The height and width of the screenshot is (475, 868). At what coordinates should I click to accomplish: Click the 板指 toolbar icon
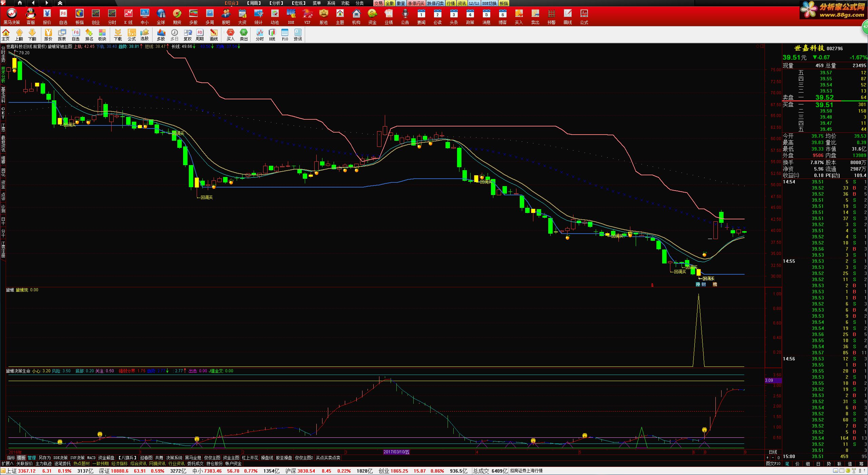[79, 16]
